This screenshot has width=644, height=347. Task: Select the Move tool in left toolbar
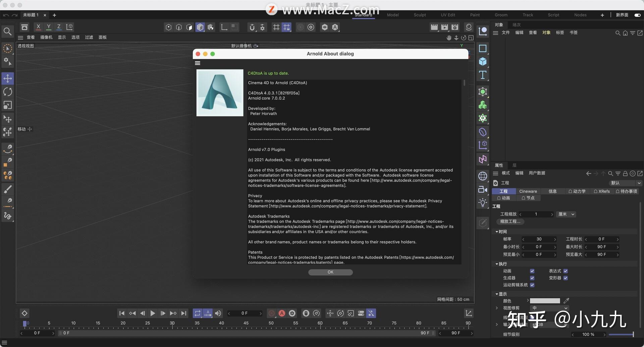point(8,79)
